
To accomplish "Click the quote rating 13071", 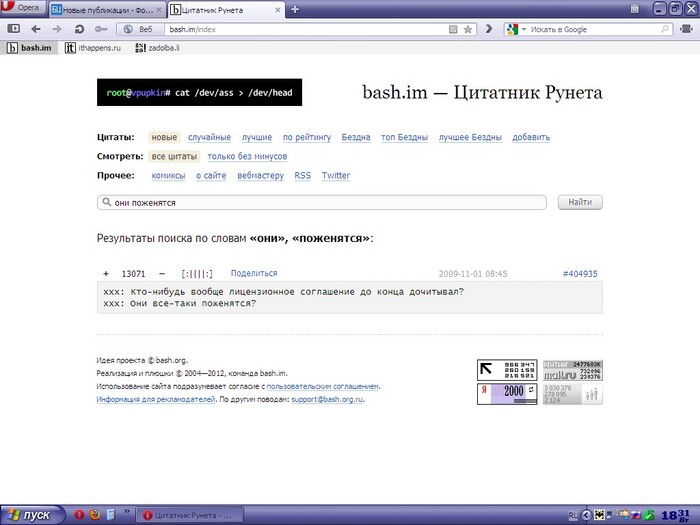I will (x=133, y=274).
